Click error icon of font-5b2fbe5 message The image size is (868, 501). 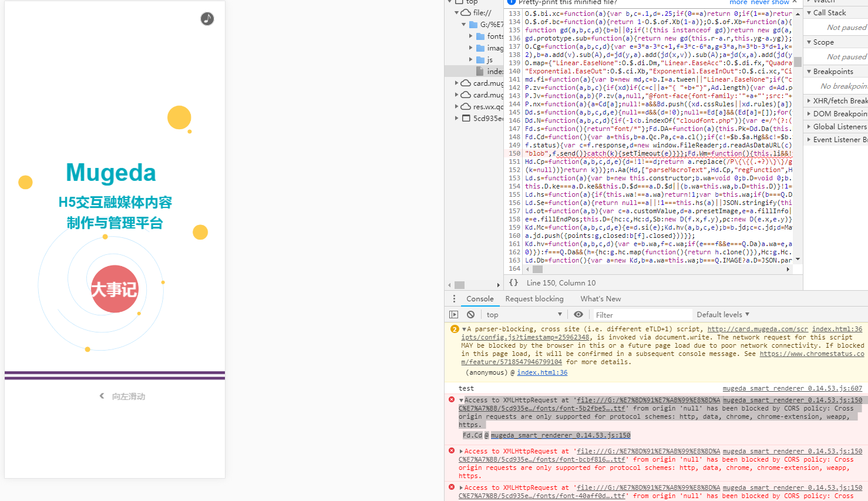pyautogui.click(x=452, y=399)
